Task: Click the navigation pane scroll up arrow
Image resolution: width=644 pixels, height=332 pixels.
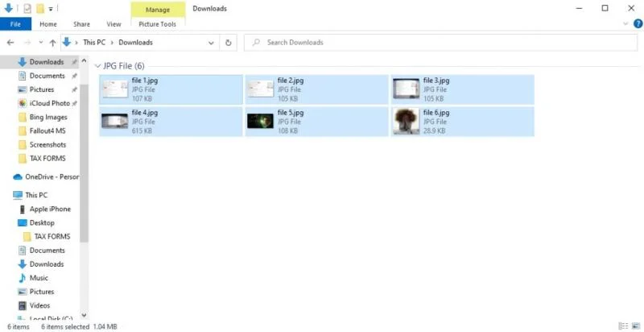Action: click(84, 60)
